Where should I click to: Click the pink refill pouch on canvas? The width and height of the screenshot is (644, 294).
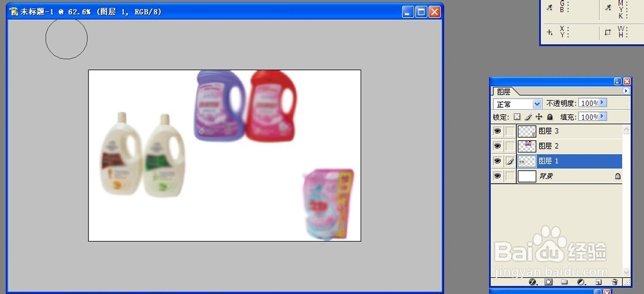tap(328, 204)
